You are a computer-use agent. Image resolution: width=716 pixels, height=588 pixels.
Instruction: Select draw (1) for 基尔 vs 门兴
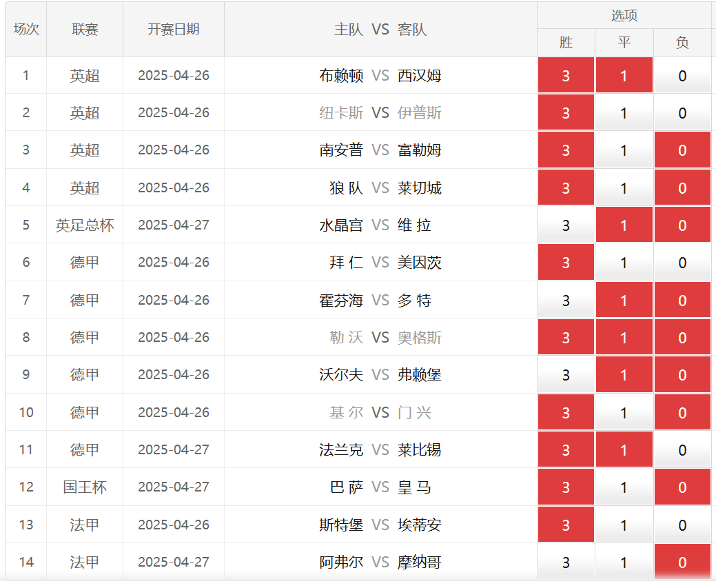tap(624, 413)
